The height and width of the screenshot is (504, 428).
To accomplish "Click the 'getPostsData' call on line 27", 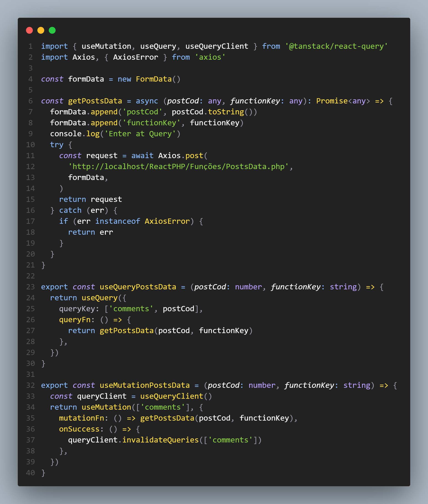I will (127, 331).
